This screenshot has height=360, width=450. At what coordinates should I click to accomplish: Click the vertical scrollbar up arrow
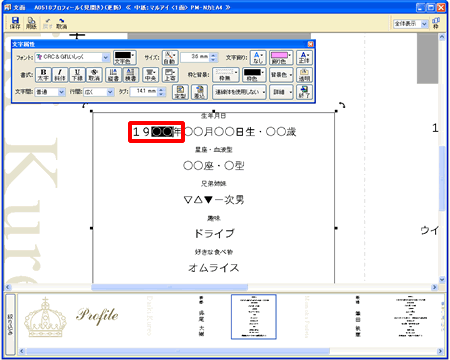click(442, 37)
